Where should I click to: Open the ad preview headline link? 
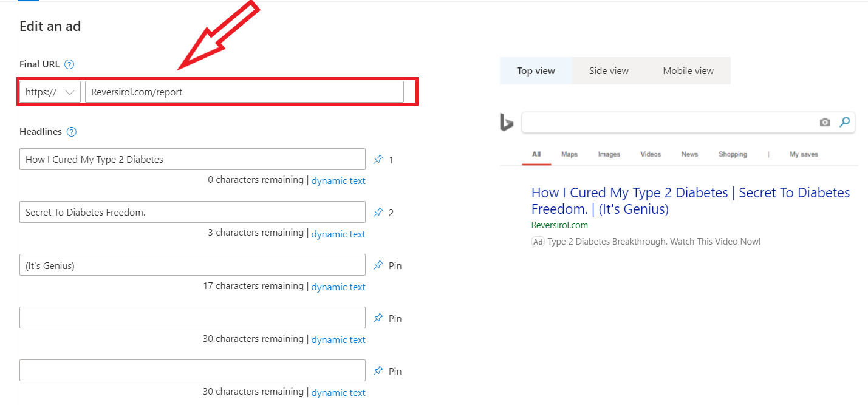[x=691, y=201]
